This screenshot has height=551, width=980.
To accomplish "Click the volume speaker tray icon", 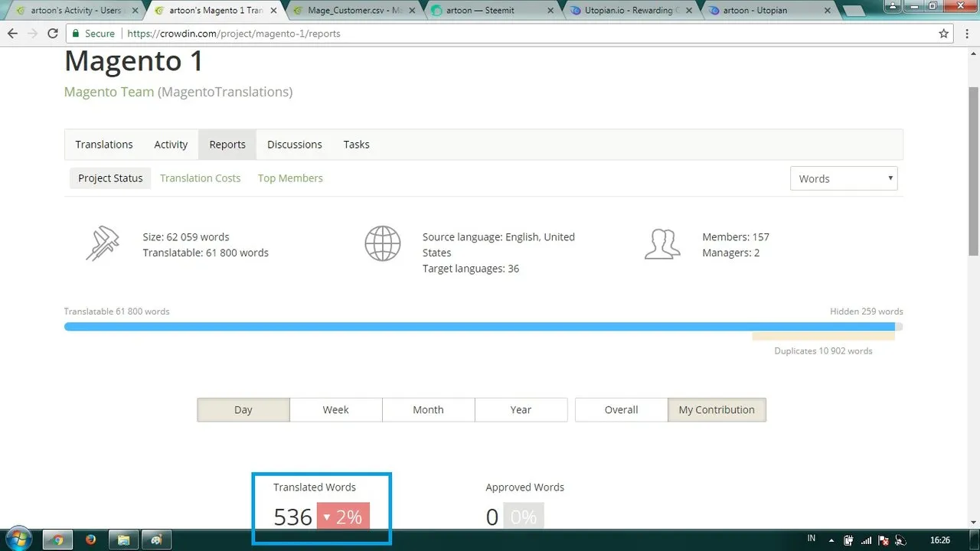I will coord(900,540).
